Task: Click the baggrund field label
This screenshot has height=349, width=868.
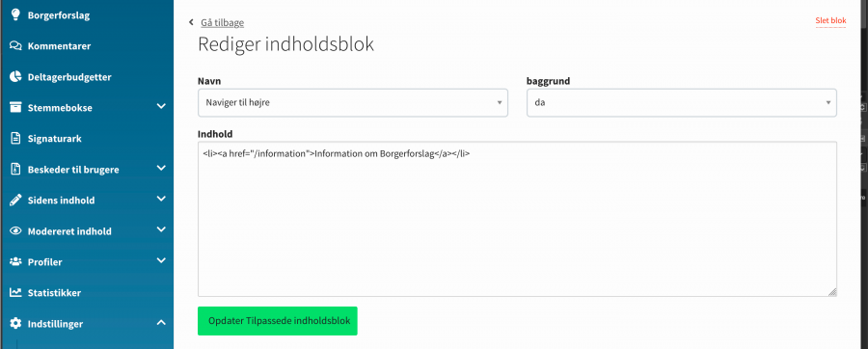Action: coord(548,81)
